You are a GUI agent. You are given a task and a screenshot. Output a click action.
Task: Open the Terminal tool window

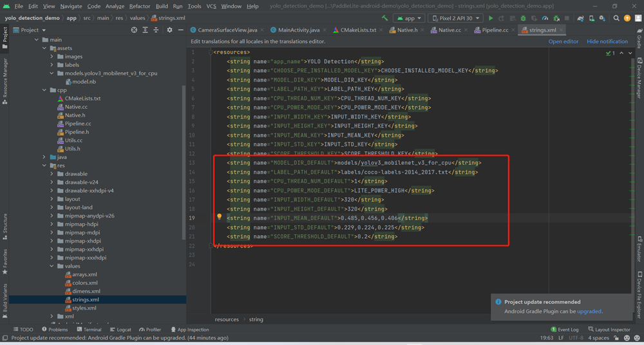88,330
